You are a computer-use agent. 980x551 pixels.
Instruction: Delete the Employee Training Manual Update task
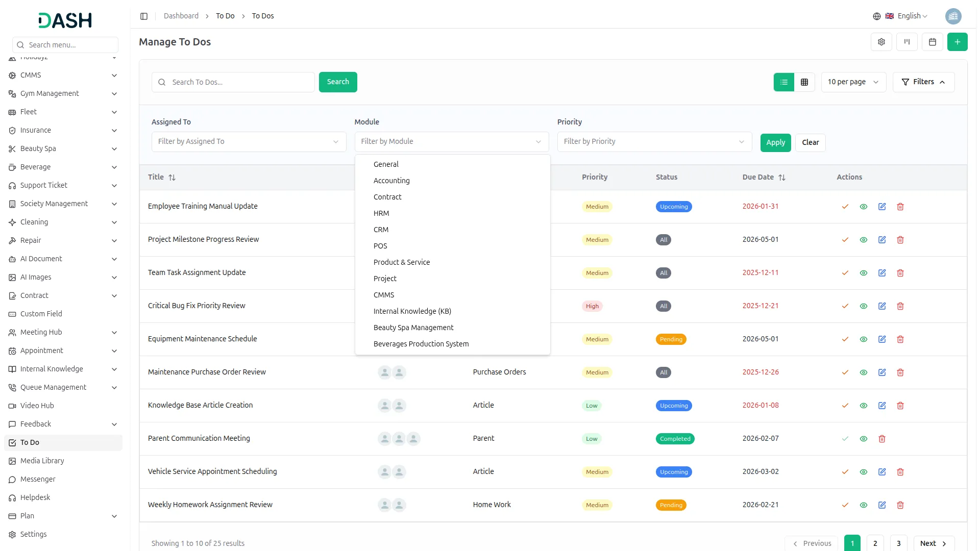900,207
